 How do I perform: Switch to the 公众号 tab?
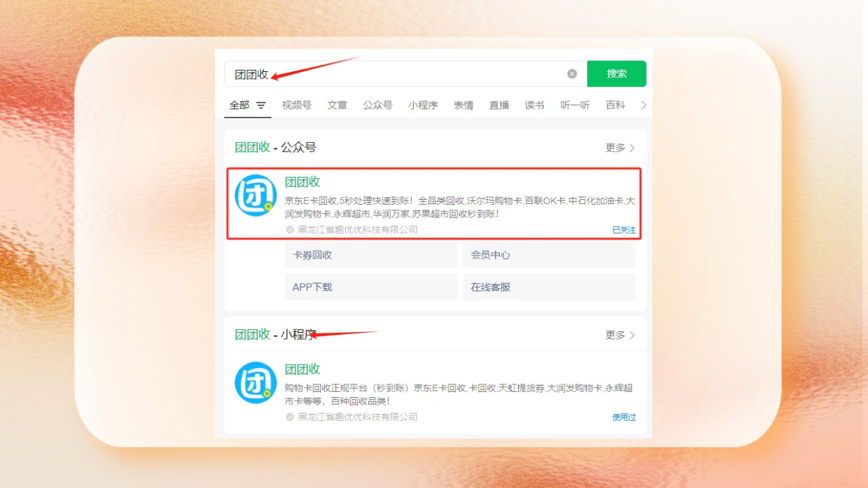click(378, 105)
